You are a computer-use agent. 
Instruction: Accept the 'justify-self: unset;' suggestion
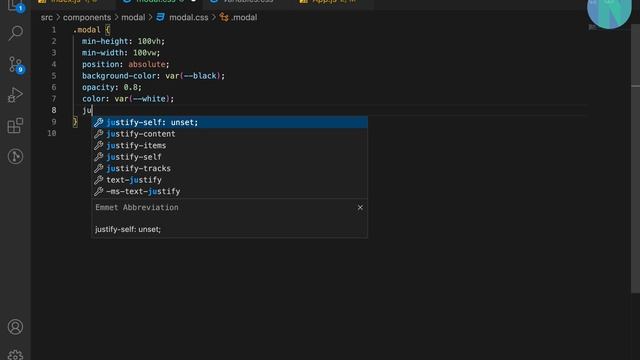tap(229, 122)
